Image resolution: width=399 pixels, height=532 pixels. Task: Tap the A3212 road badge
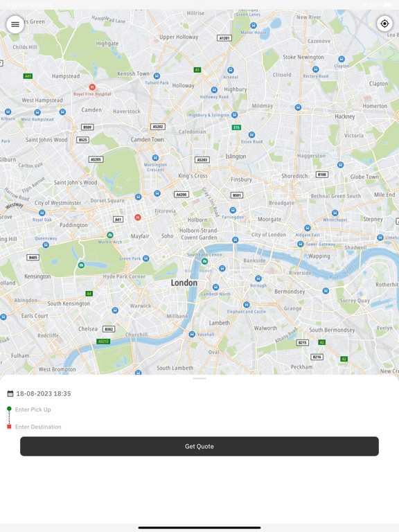(103, 342)
